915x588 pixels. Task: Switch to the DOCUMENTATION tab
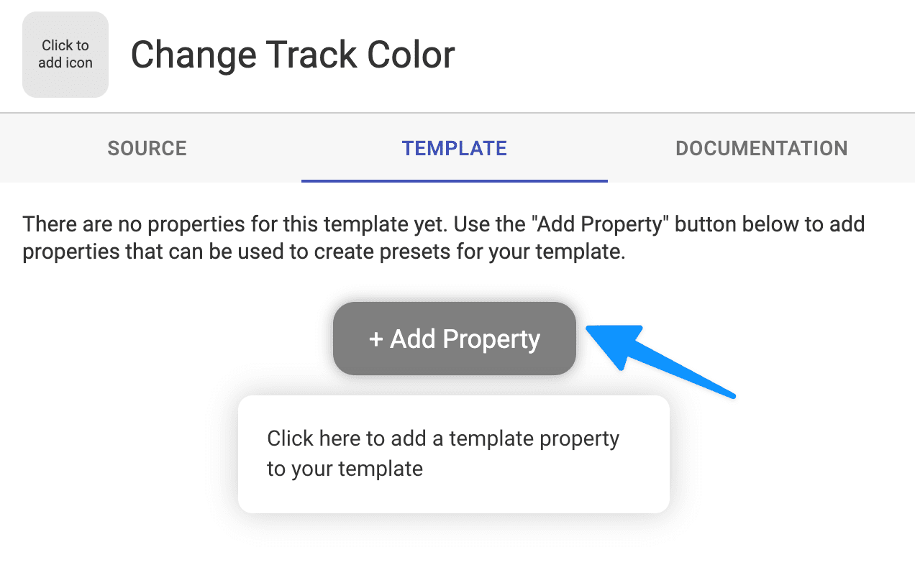click(x=761, y=148)
